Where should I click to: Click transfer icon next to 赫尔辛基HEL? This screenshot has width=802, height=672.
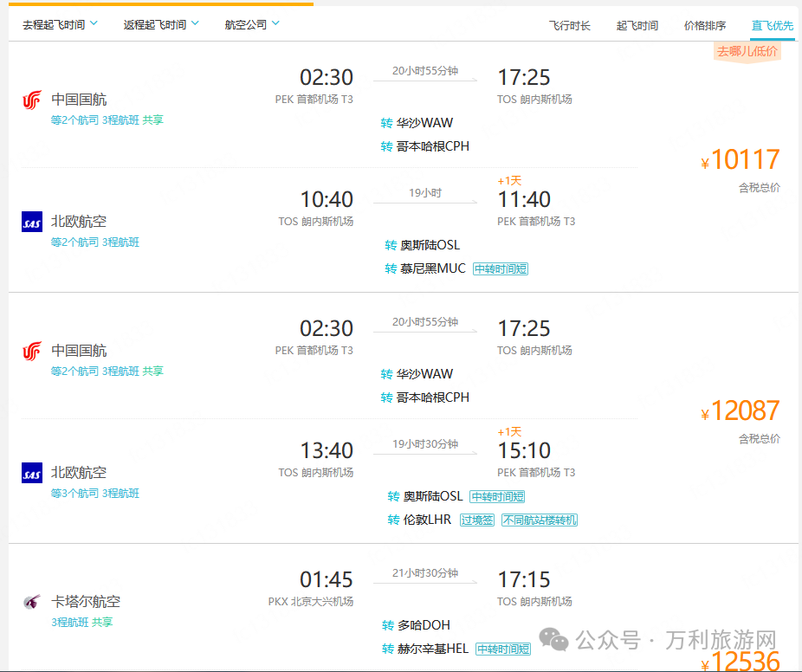[388, 649]
